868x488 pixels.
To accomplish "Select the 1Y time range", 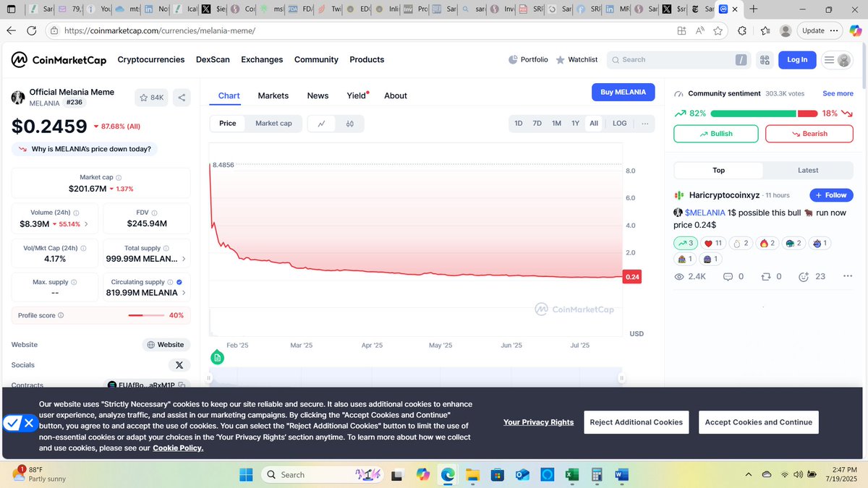I will pyautogui.click(x=575, y=124).
